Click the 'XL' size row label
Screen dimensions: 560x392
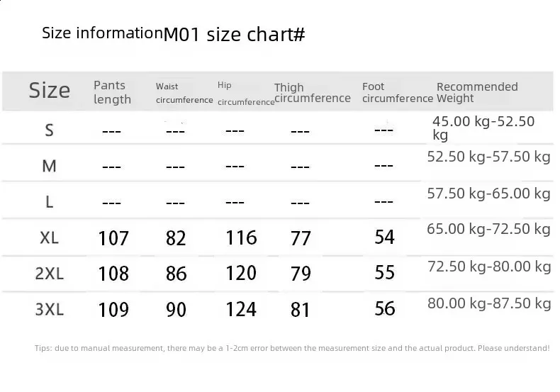click(49, 237)
